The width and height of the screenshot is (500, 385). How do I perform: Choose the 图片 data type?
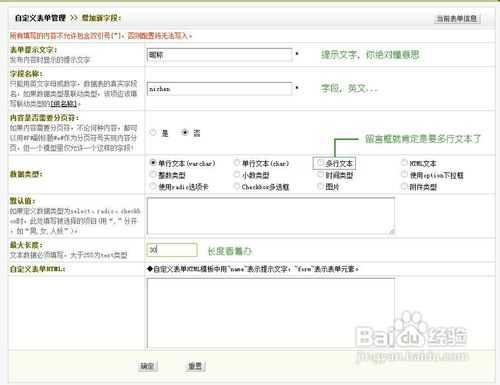coord(320,186)
